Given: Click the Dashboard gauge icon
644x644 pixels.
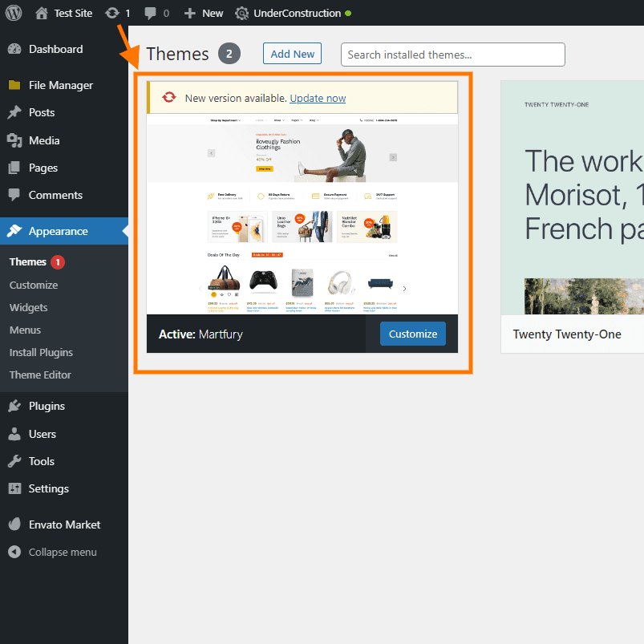Looking at the screenshot, I should 14,49.
